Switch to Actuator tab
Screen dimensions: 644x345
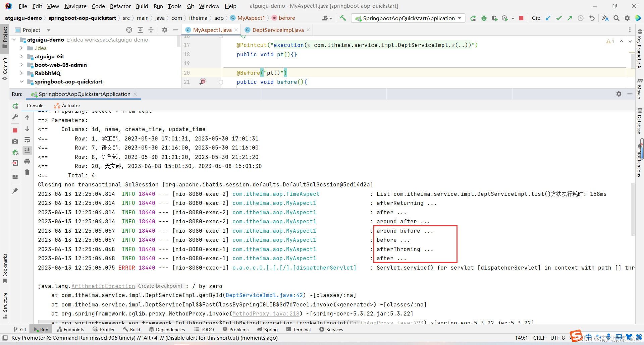click(x=67, y=106)
